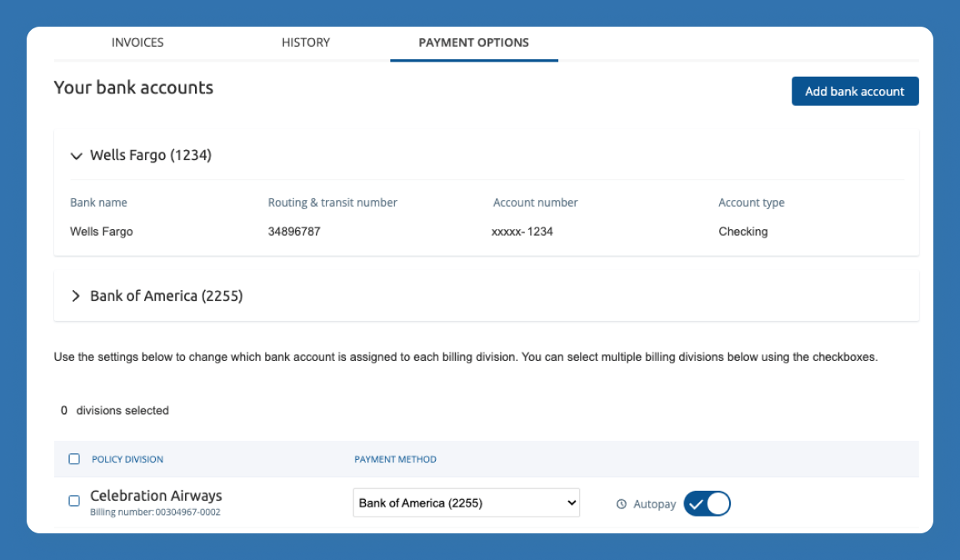Open the Bank of America (2255) payment method dropdown

tap(466, 502)
